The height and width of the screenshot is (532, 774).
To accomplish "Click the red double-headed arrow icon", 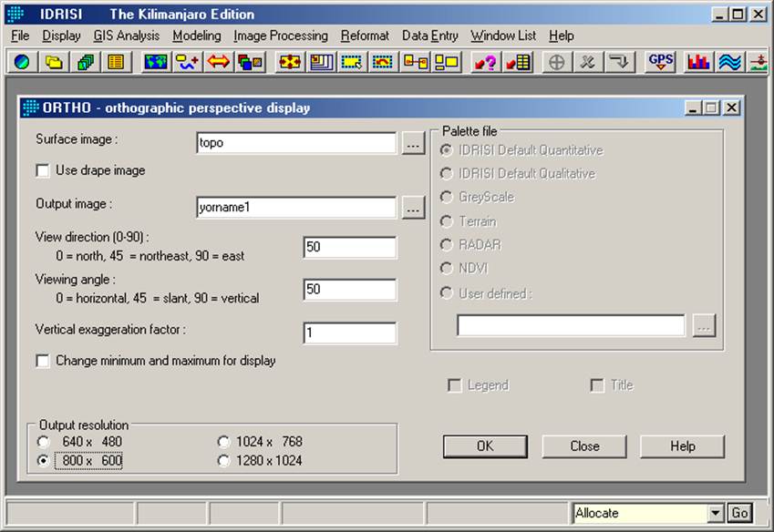I will point(219,62).
